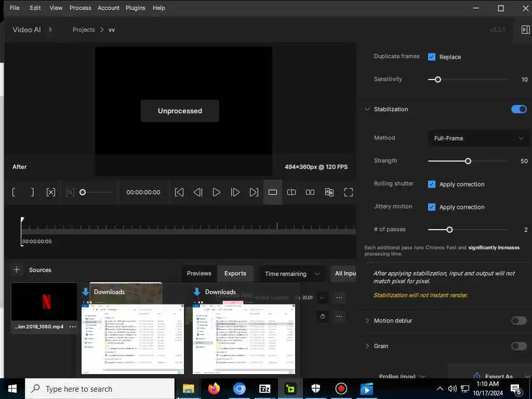Viewport: 532px width, 399px height.
Task: Click the volume speaker tray icon
Action: (x=453, y=389)
